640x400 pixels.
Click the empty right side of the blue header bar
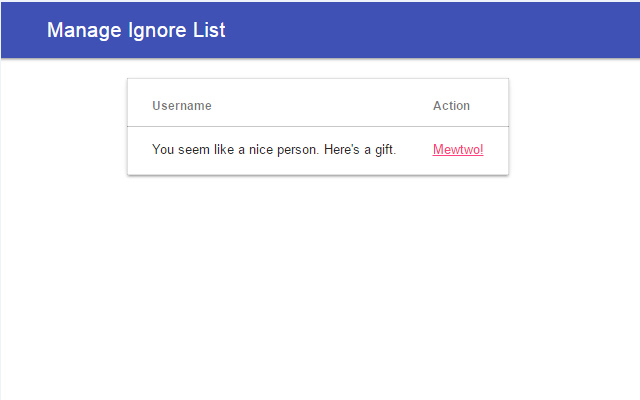(480, 30)
